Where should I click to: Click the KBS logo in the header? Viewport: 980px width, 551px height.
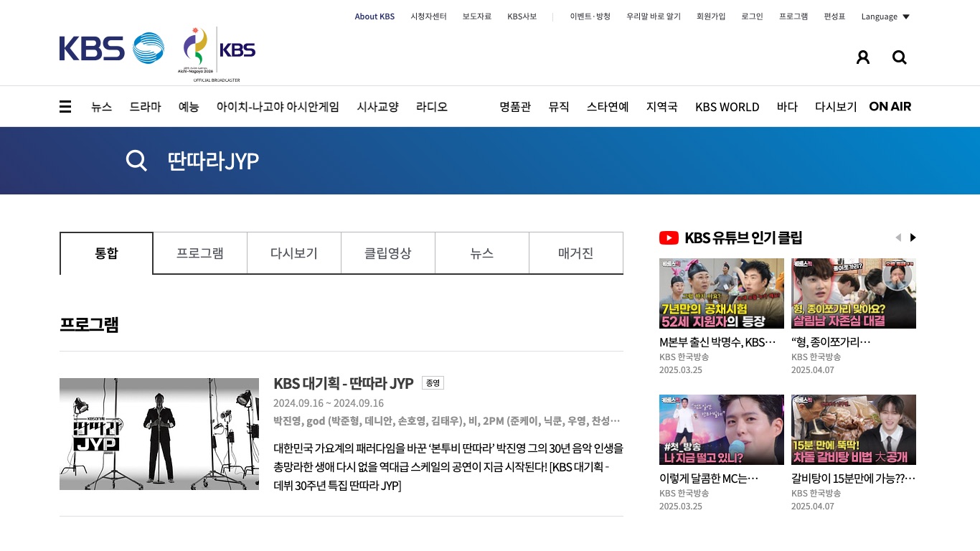112,48
